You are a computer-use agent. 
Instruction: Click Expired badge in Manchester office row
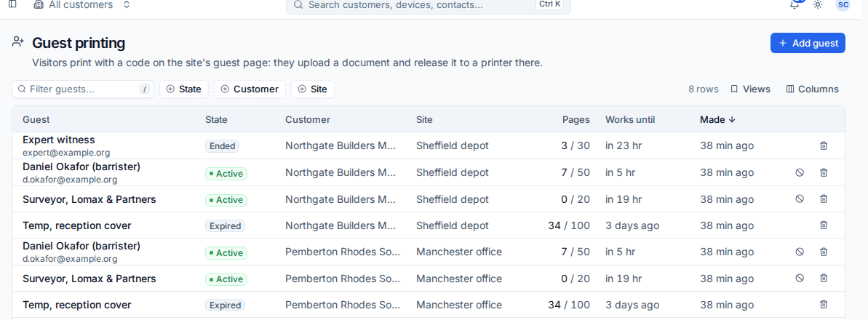click(225, 305)
